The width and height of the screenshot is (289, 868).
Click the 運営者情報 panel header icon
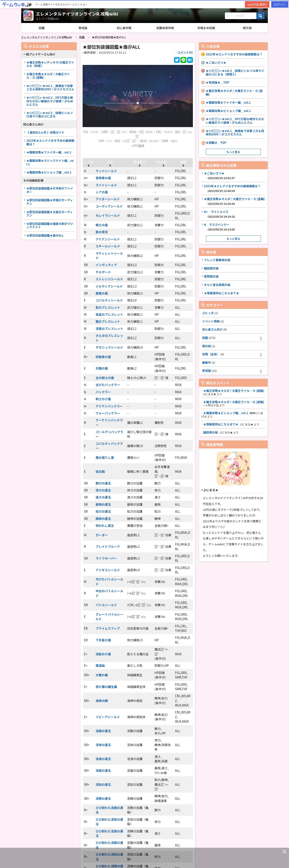[203, 444]
